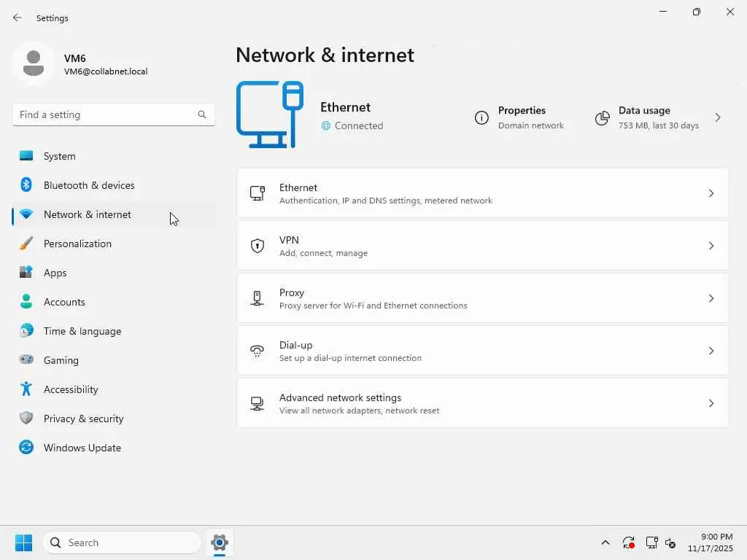Go to Windows Update section
The height and width of the screenshot is (560, 747).
point(82,448)
